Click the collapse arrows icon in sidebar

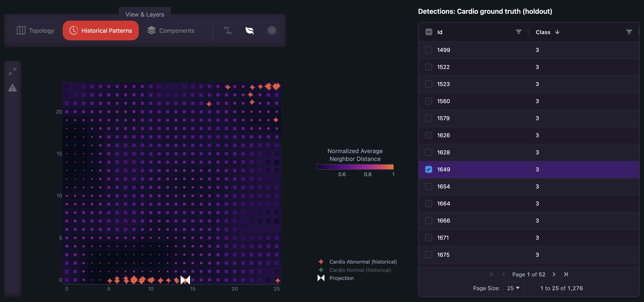pyautogui.click(x=13, y=71)
